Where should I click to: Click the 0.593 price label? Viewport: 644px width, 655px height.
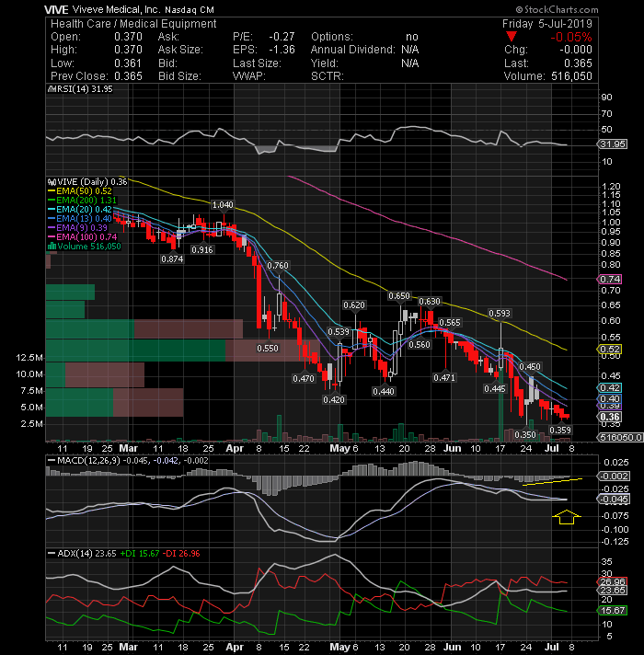500,314
